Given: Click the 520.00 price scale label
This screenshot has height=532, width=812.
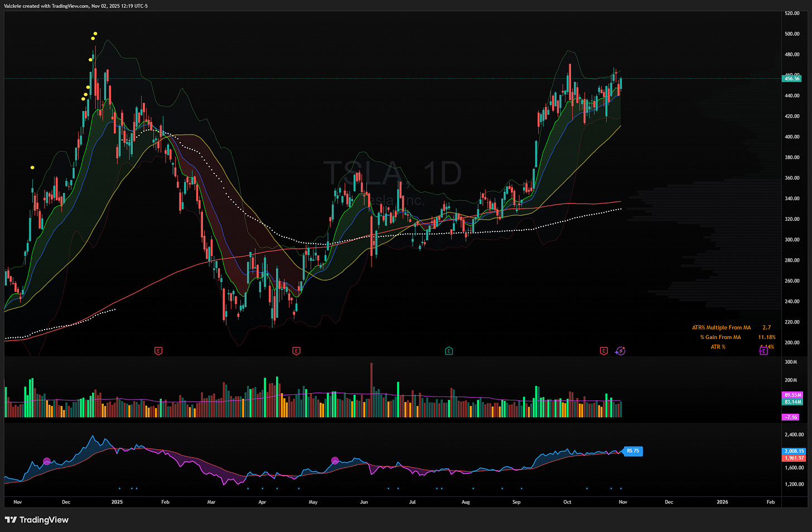Looking at the screenshot, I should point(792,13).
